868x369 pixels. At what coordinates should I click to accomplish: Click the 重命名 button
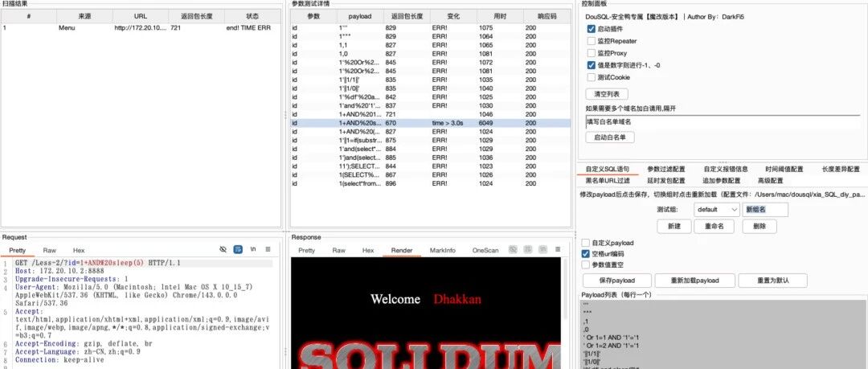pyautogui.click(x=716, y=226)
